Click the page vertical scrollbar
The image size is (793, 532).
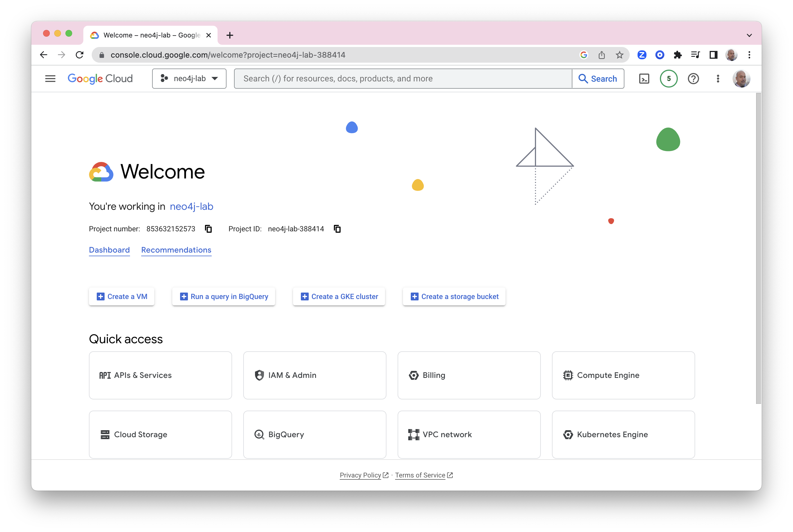point(758,248)
